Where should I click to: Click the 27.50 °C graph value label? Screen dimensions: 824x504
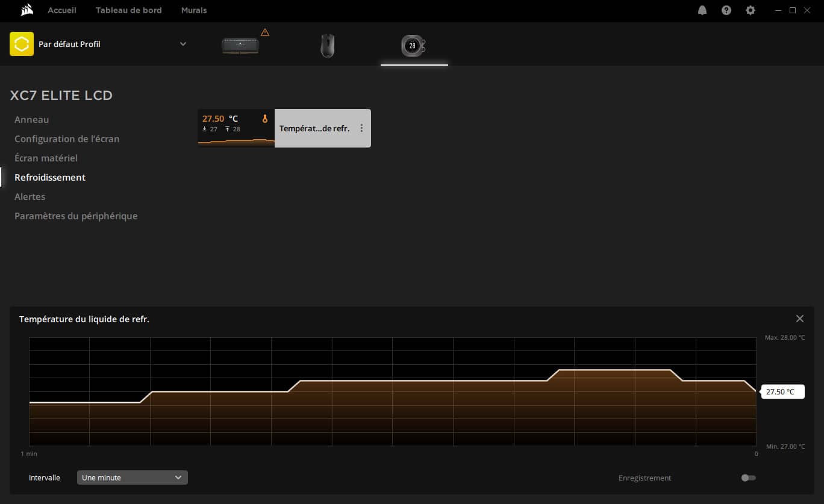point(783,392)
